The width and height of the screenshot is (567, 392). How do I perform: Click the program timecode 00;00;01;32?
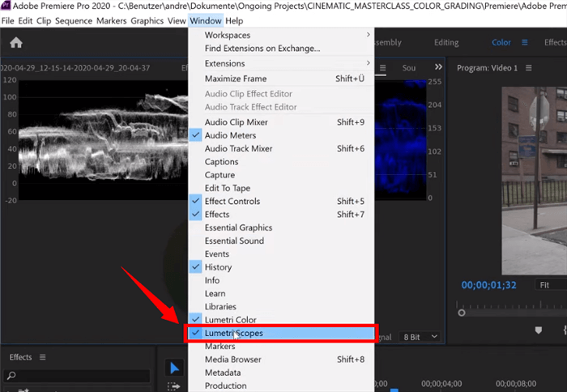488,285
